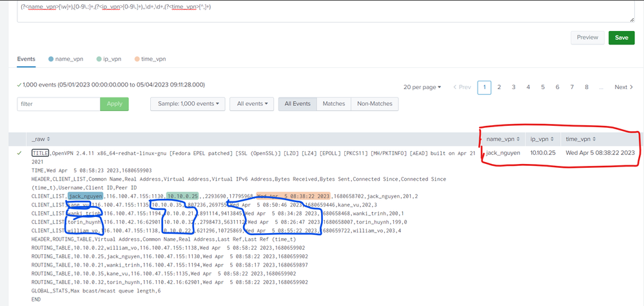Image resolution: width=644 pixels, height=306 pixels.
Task: Show only Non-Matches events
Action: coord(375,103)
